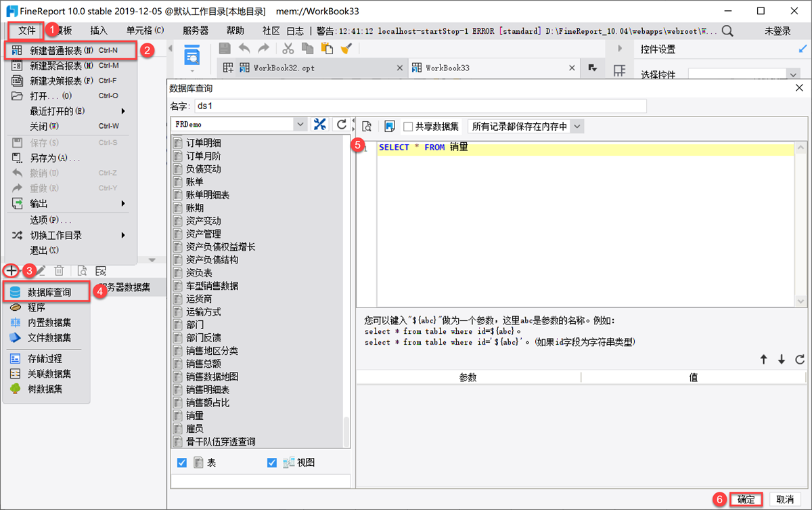Select 新建聚合报表 from the file menu
This screenshot has width=812, height=510.
71,66
